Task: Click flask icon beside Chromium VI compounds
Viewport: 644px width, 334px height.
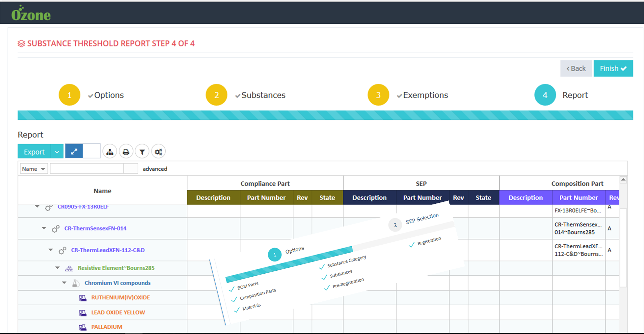Action: tap(76, 283)
